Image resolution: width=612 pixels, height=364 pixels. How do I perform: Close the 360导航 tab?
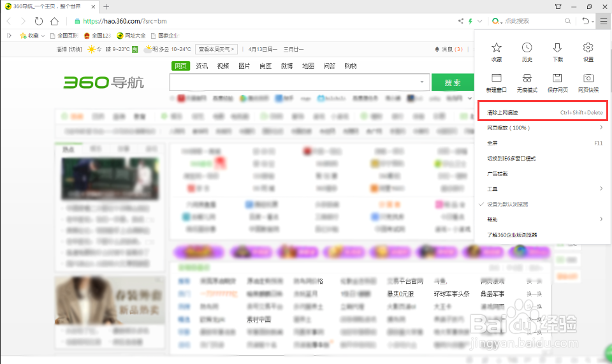tap(93, 6)
